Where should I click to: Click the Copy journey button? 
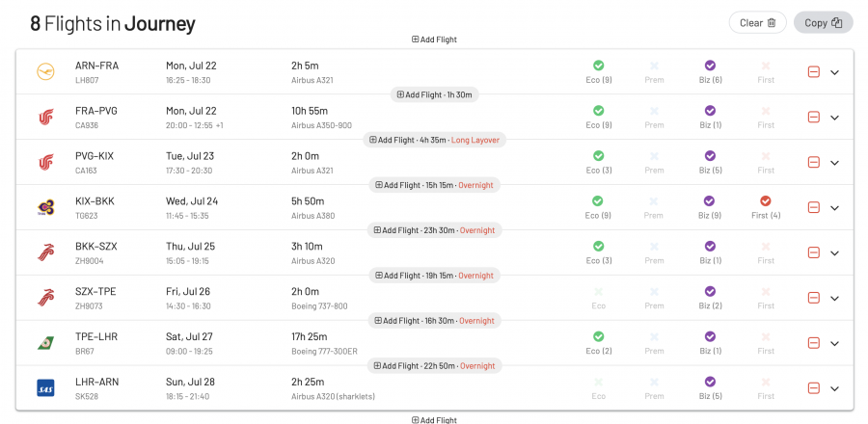[x=823, y=22]
